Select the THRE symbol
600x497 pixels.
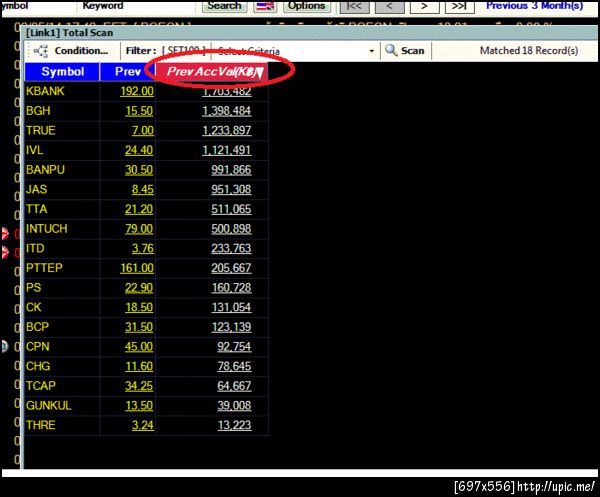pyautogui.click(x=41, y=425)
